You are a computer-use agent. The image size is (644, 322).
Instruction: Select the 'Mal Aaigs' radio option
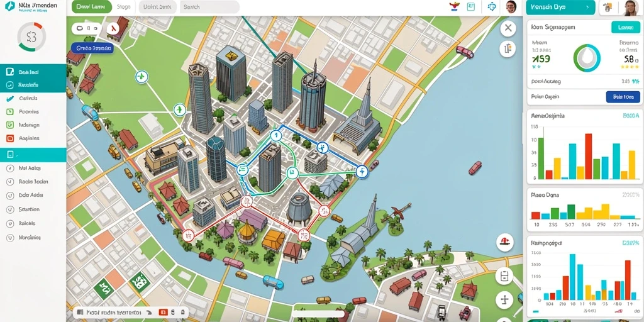click(9, 168)
